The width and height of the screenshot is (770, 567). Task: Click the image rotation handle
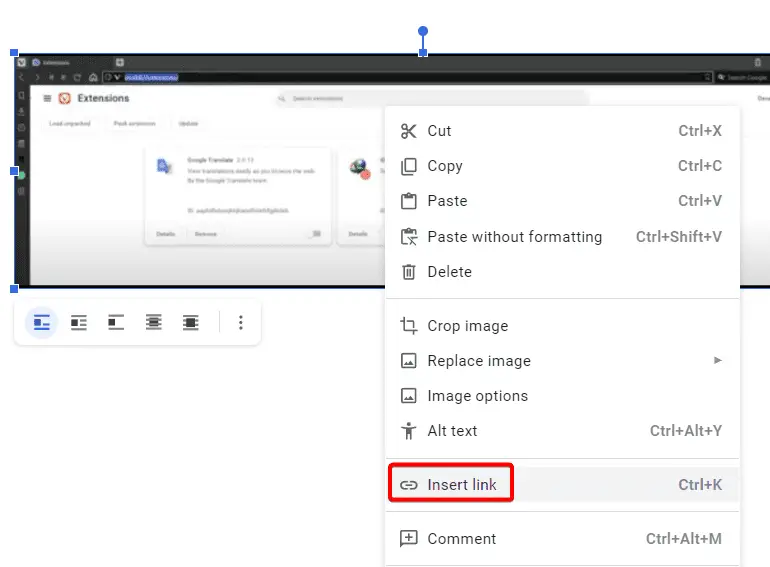(423, 31)
